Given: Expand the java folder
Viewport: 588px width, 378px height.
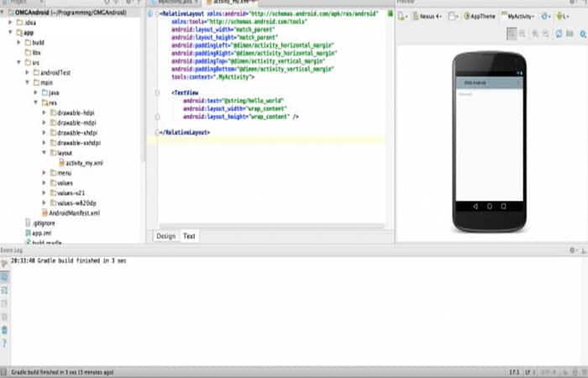Looking at the screenshot, I should point(35,92).
